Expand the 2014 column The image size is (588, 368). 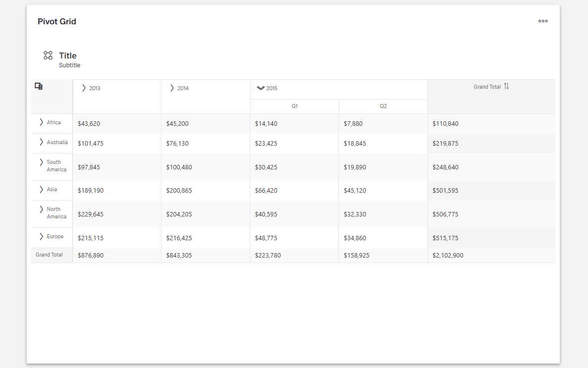point(172,88)
